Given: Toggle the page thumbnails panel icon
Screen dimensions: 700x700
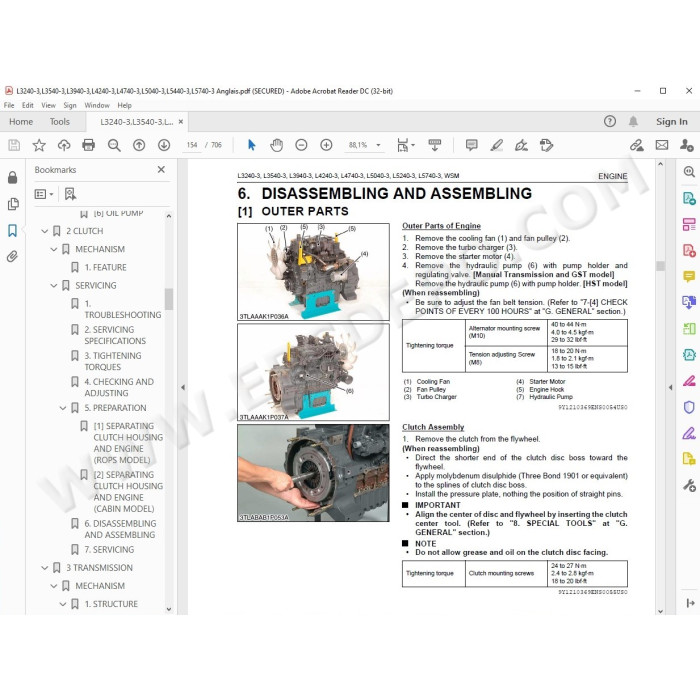Looking at the screenshot, I should pos(12,204).
